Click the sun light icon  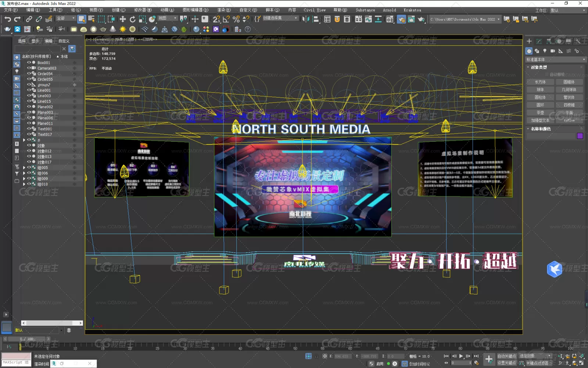click(123, 29)
